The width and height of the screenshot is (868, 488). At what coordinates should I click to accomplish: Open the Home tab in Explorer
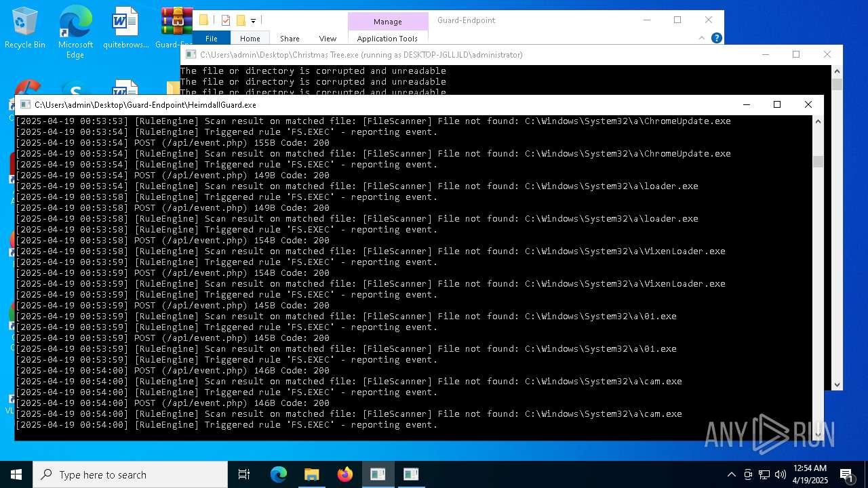[x=250, y=39]
